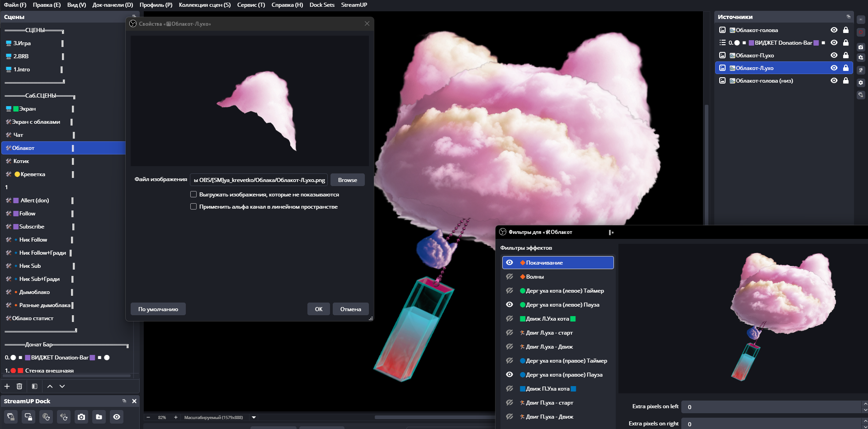
Task: Click the Browse button
Action: [347, 180]
